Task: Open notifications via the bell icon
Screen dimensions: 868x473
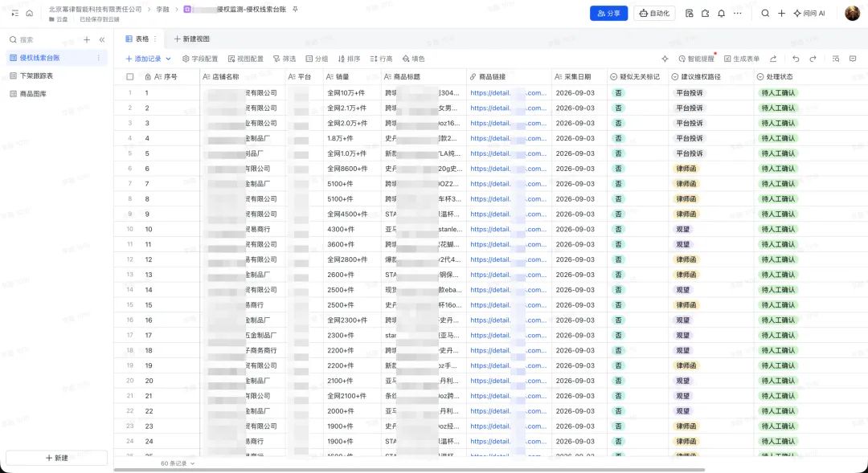Action: [721, 14]
